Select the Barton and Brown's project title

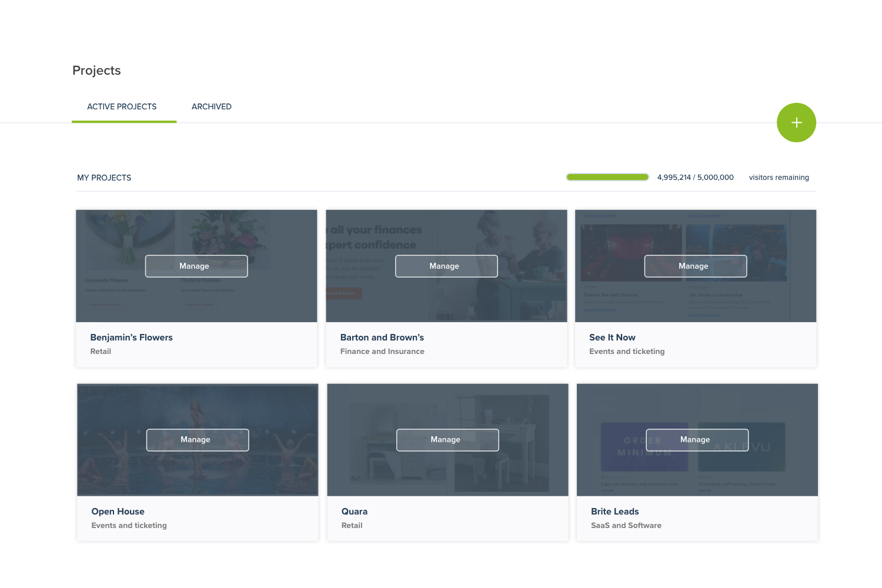coord(382,338)
